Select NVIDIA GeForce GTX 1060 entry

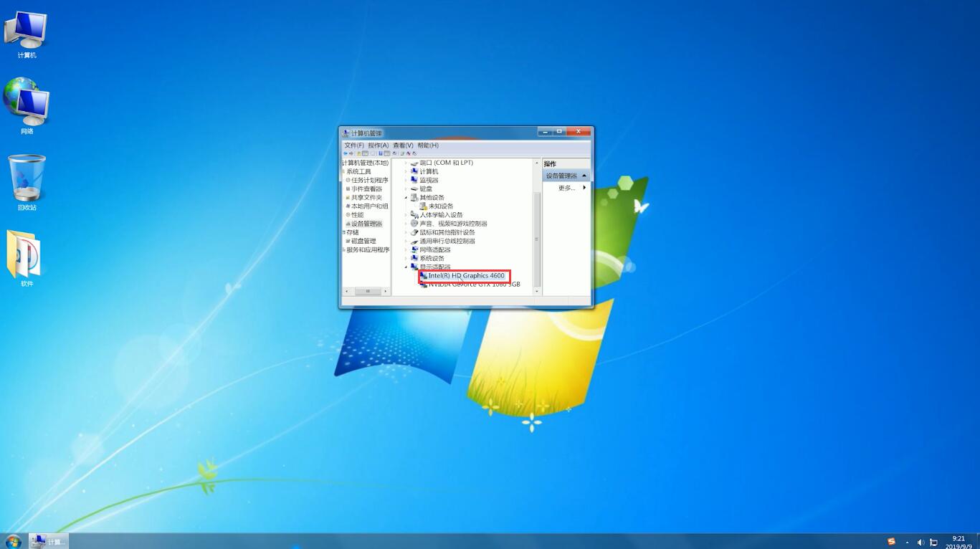pos(475,285)
